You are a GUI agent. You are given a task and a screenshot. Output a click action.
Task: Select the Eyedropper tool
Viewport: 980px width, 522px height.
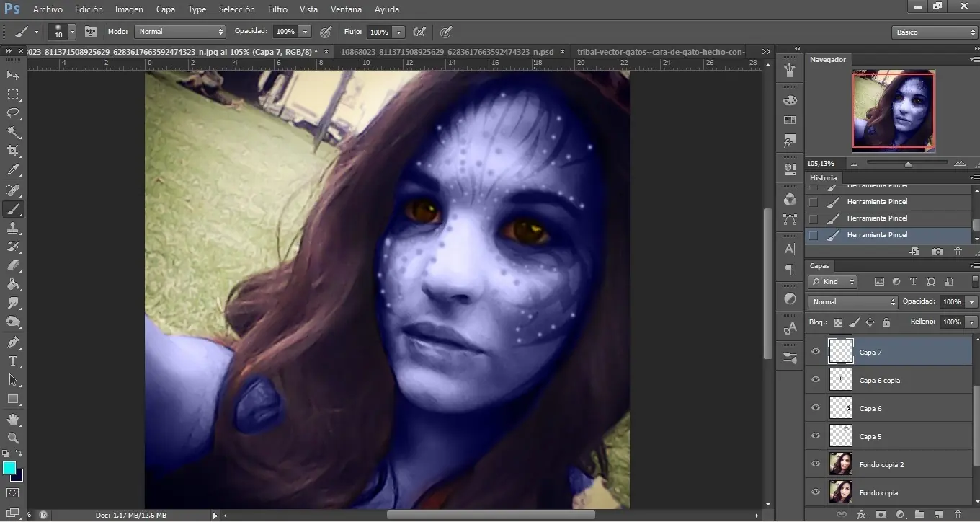pyautogui.click(x=13, y=170)
